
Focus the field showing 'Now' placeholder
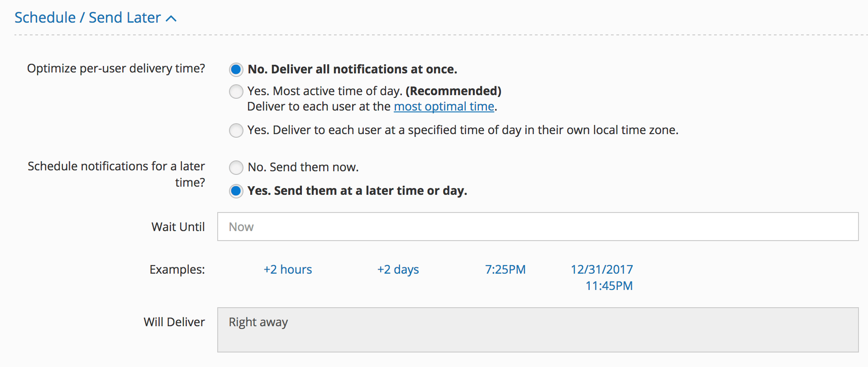(538, 227)
